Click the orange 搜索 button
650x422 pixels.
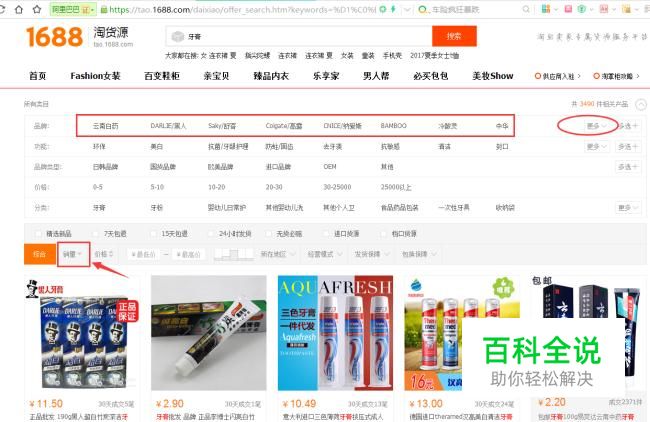[454, 36]
